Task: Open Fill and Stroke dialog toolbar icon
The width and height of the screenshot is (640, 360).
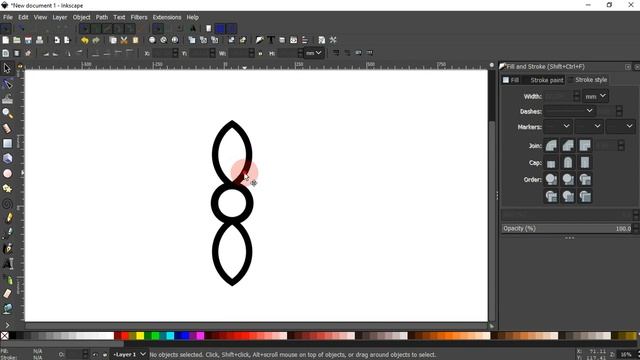Action: (260, 40)
